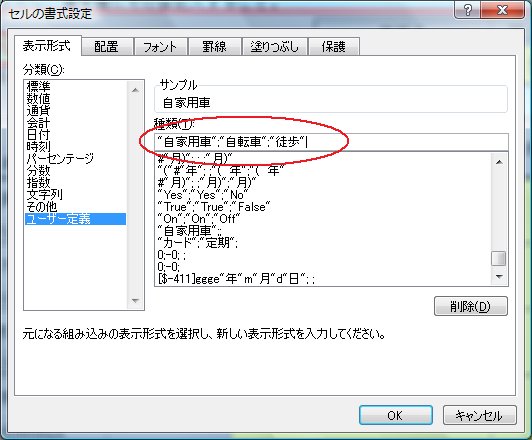Go to the 塗りつぶし tab

click(274, 46)
